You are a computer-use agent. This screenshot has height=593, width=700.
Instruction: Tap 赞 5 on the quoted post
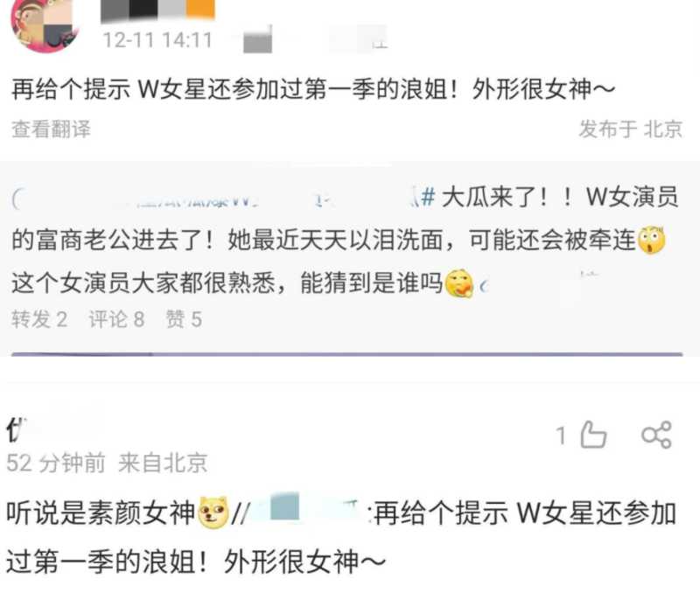[184, 319]
